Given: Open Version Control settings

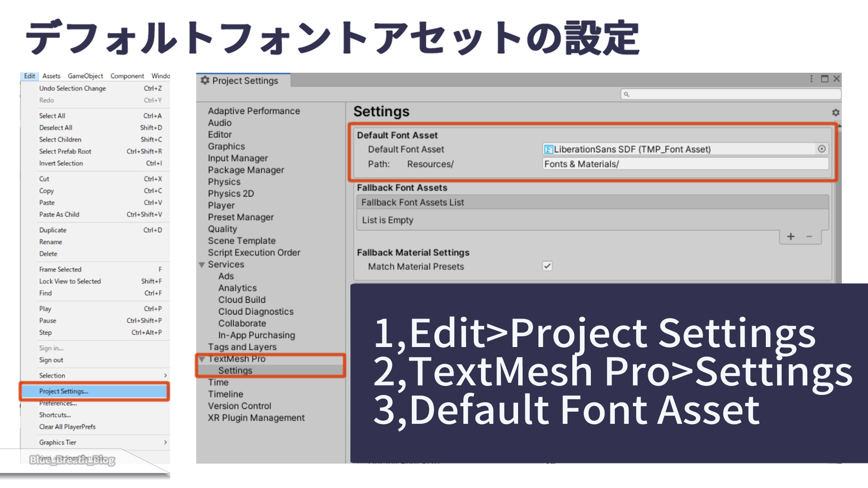Looking at the screenshot, I should pyautogui.click(x=239, y=406).
